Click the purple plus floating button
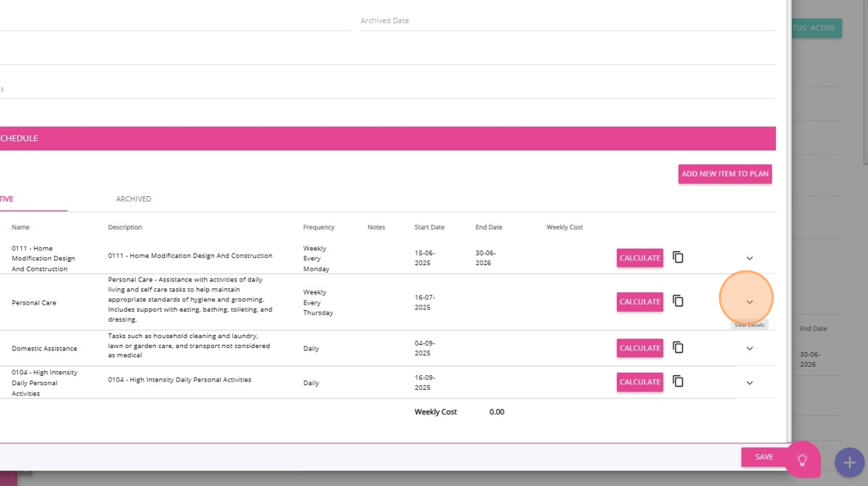Screen dimensions: 868x486 849,463
